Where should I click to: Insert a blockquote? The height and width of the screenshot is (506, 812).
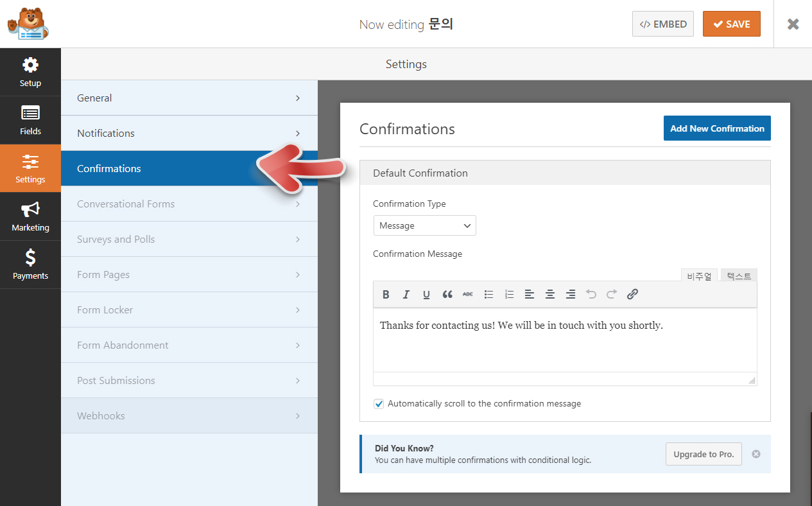point(447,294)
